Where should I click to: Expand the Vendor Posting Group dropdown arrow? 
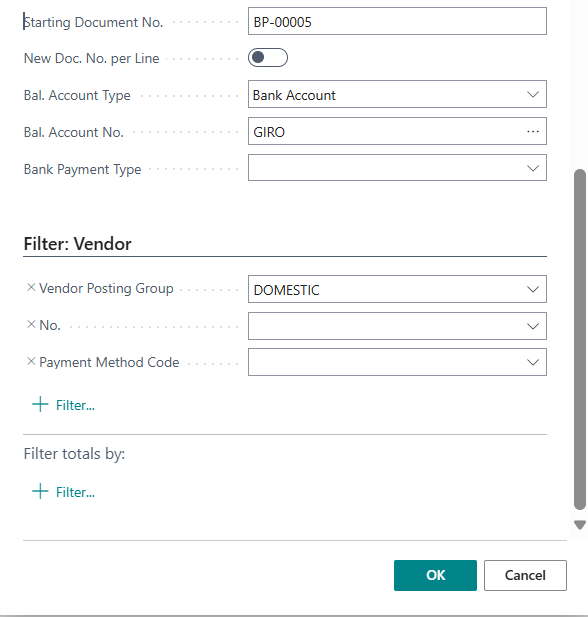pyautogui.click(x=533, y=290)
